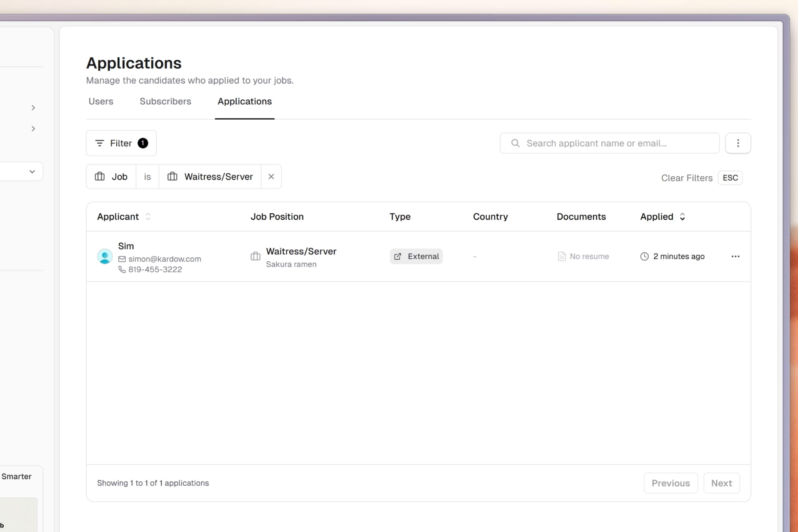Image resolution: width=798 pixels, height=532 pixels.
Task: Click the funnel icon on the Filter button
Action: tap(100, 143)
